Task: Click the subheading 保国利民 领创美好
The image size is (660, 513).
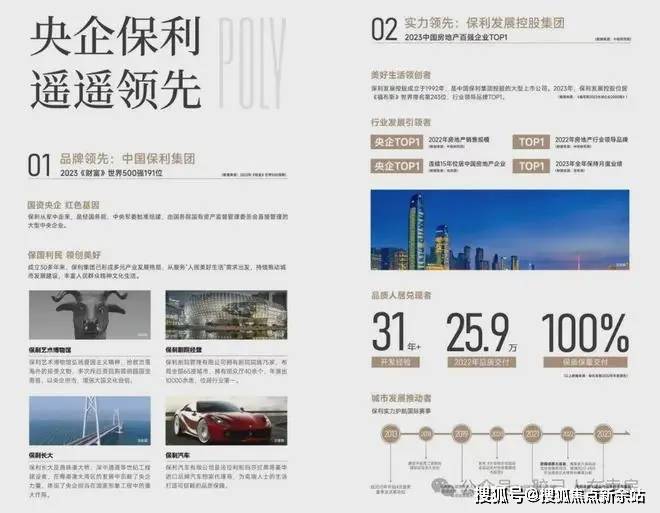Action: pos(64,255)
